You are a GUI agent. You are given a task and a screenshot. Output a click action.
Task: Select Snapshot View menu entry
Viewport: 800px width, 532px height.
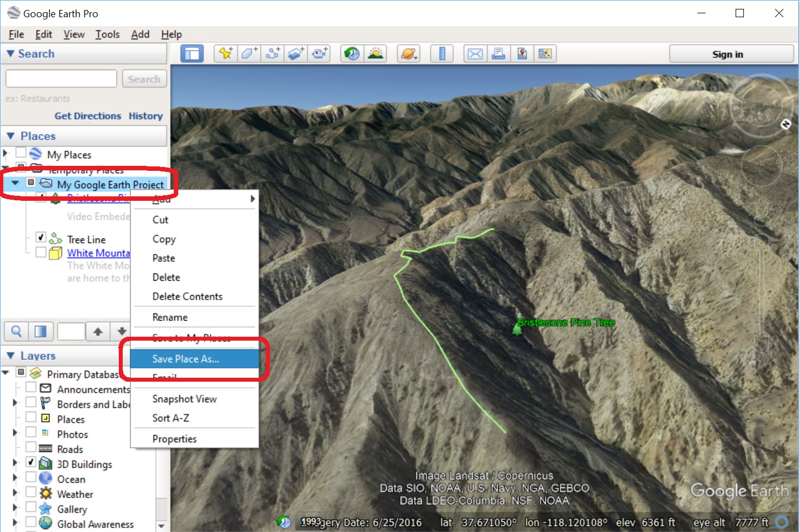195,399
